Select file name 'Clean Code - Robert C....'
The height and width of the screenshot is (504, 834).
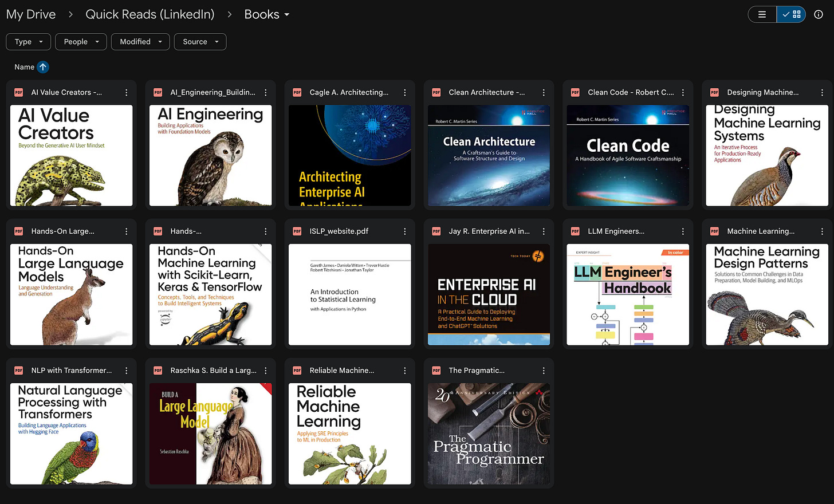(x=631, y=92)
